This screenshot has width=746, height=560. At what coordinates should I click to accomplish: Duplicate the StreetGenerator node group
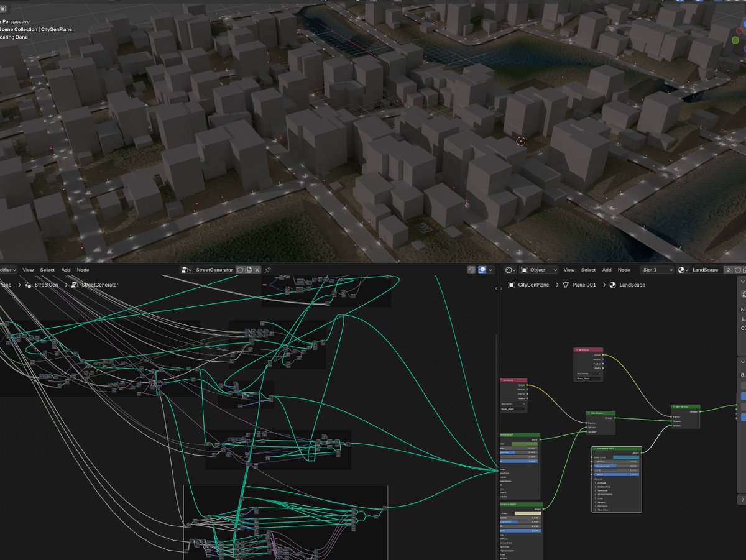tap(248, 270)
